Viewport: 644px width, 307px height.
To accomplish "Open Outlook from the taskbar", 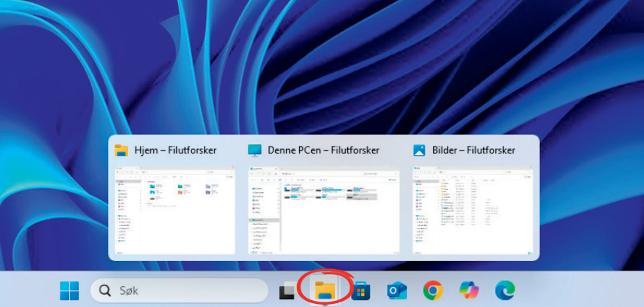I will coord(396,291).
